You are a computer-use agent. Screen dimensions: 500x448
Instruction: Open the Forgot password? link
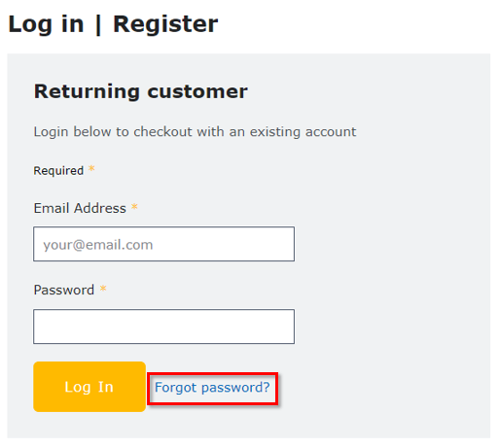tap(212, 388)
